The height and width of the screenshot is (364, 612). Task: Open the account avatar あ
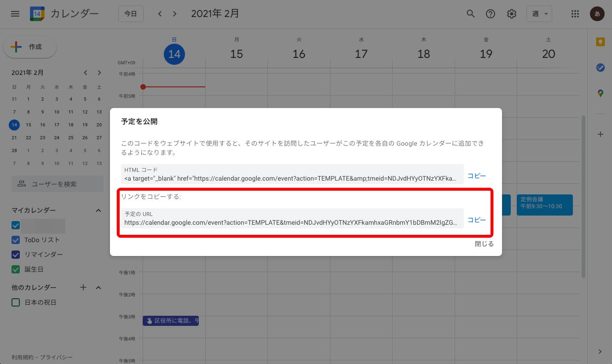pyautogui.click(x=597, y=14)
